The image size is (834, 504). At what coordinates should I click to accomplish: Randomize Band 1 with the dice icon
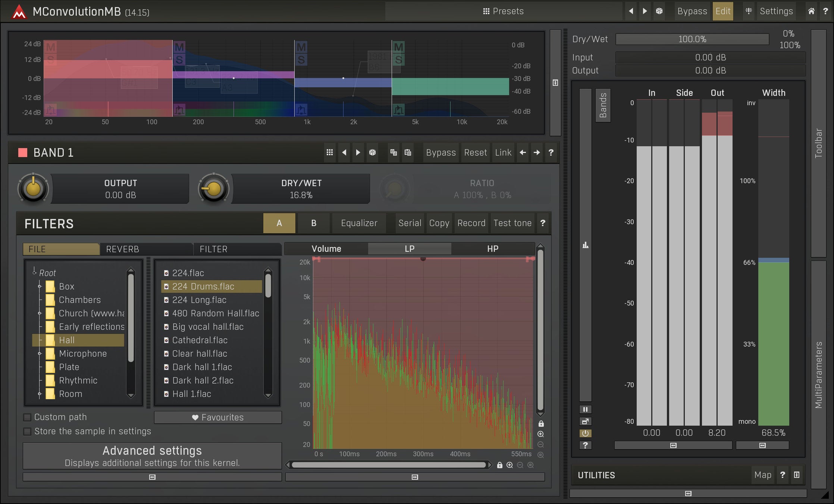372,153
